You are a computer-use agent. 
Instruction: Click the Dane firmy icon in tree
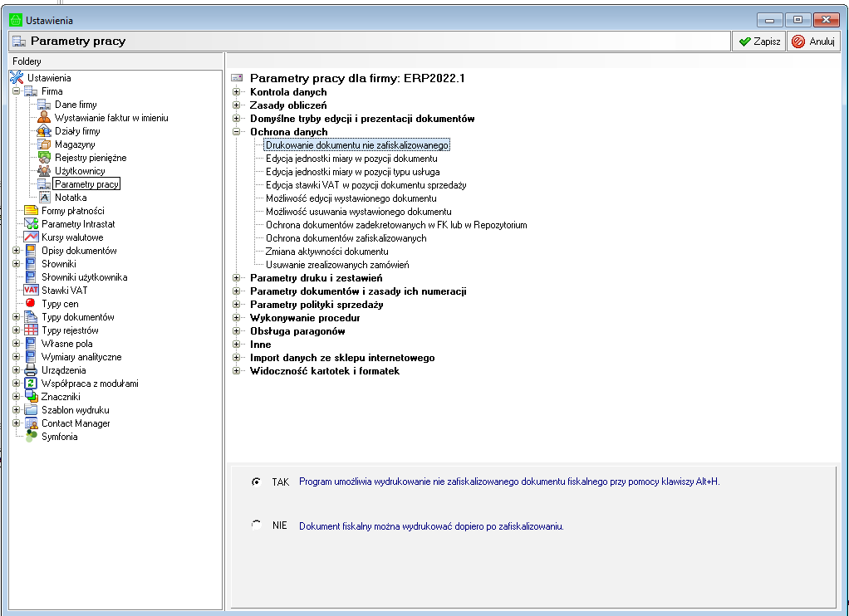click(45, 105)
